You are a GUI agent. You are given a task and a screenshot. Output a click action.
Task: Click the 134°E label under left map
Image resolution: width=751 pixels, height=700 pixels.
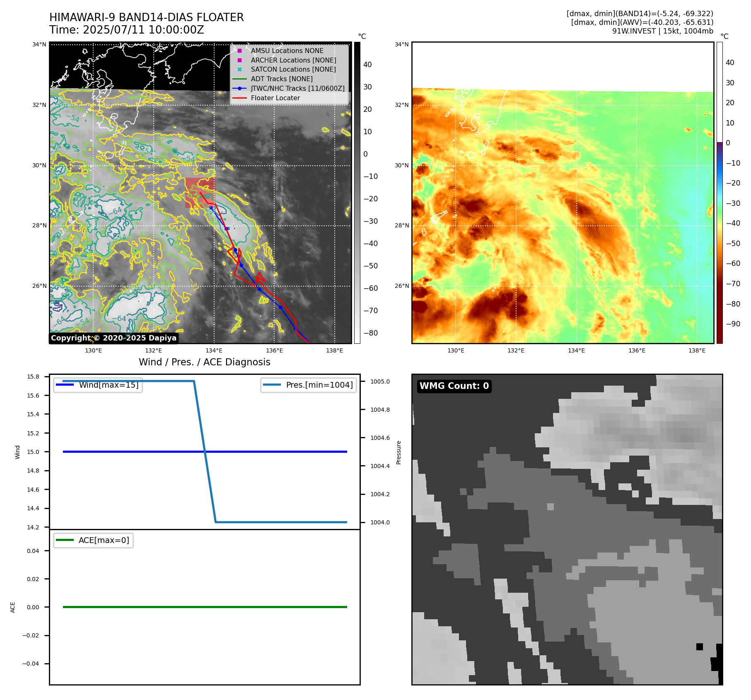tap(214, 350)
